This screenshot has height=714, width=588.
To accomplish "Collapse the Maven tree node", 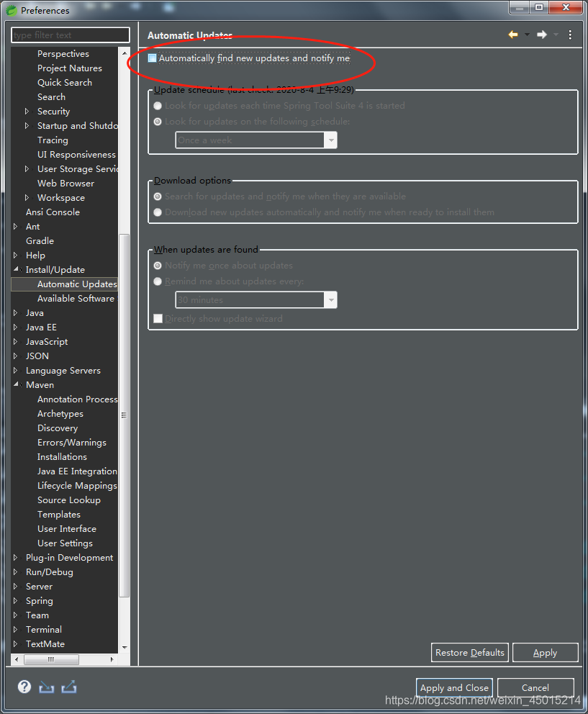I will (x=16, y=385).
